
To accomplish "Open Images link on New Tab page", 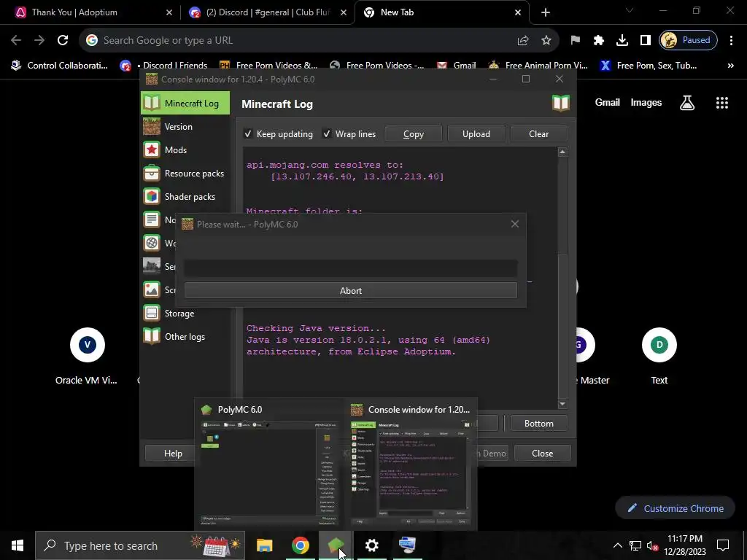I will 646,102.
